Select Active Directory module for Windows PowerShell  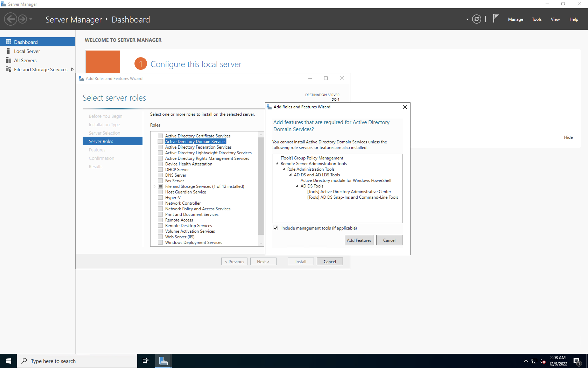point(346,180)
